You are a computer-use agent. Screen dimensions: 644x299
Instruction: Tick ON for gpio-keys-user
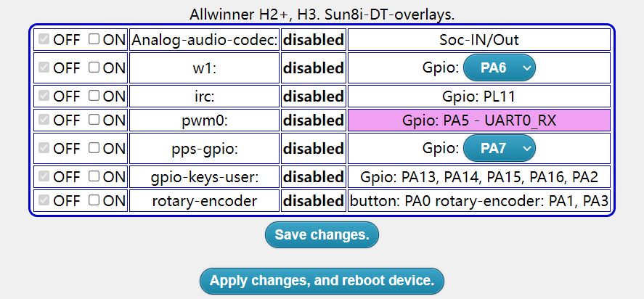[94, 176]
